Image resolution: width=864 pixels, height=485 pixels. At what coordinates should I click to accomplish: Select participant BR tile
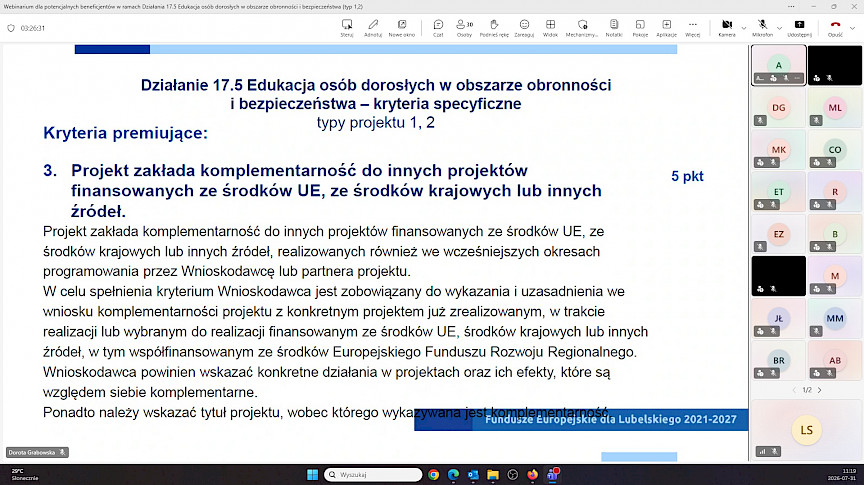click(779, 360)
